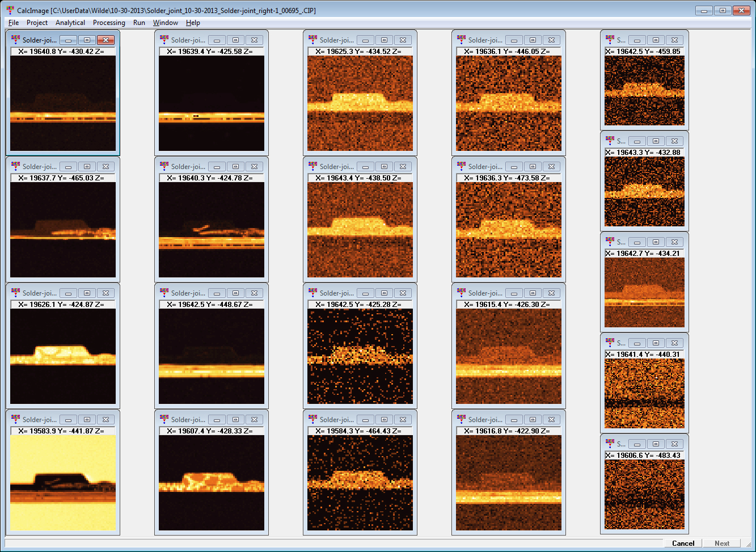The width and height of the screenshot is (756, 552).
Task: Select the element map image at X= 19626.1
Action: click(x=63, y=356)
